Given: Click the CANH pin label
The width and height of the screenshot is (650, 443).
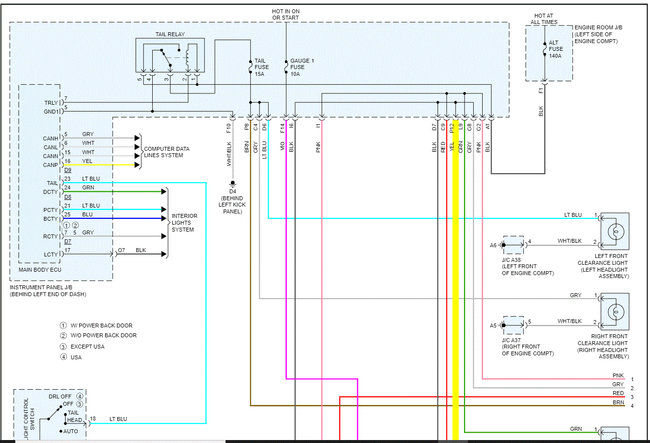Looking at the screenshot, I should click(51, 138).
